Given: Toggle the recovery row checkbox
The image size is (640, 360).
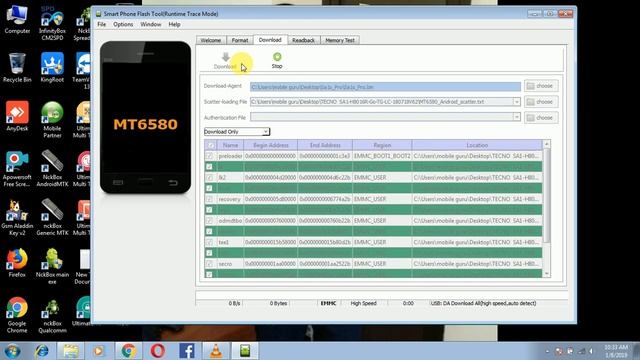Looking at the screenshot, I should coord(209,199).
